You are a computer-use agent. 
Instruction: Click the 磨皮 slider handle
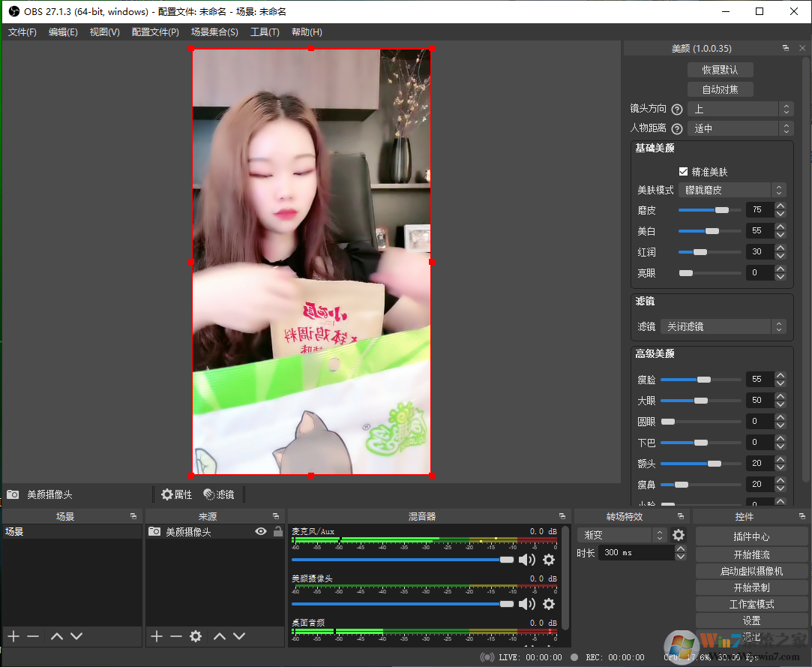point(722,210)
